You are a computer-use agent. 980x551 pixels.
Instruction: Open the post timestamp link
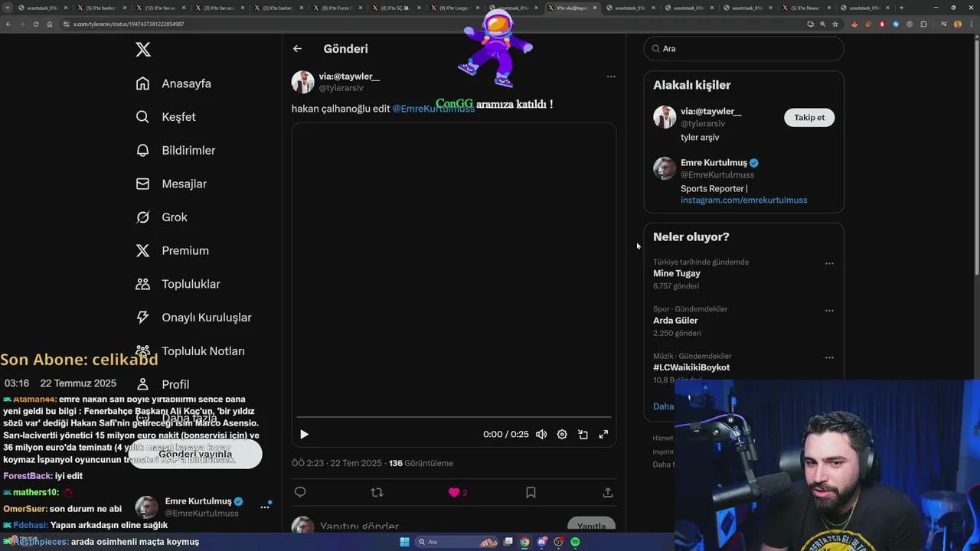337,463
